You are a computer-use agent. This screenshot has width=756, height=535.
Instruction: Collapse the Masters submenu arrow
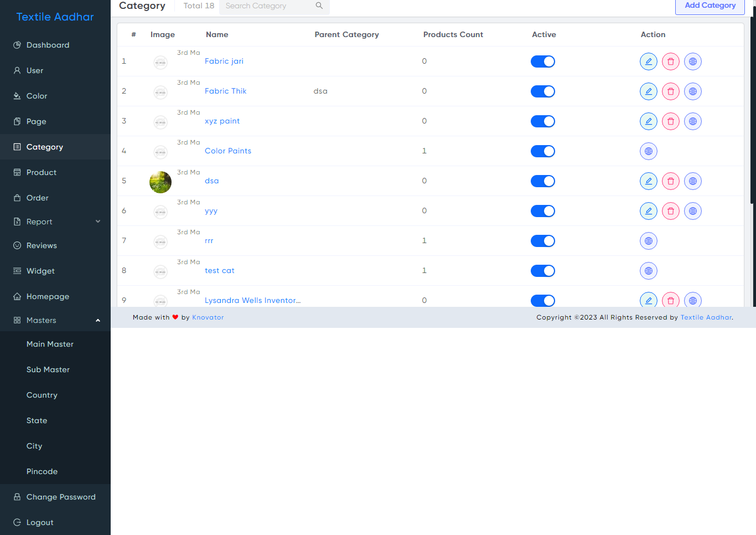98,320
